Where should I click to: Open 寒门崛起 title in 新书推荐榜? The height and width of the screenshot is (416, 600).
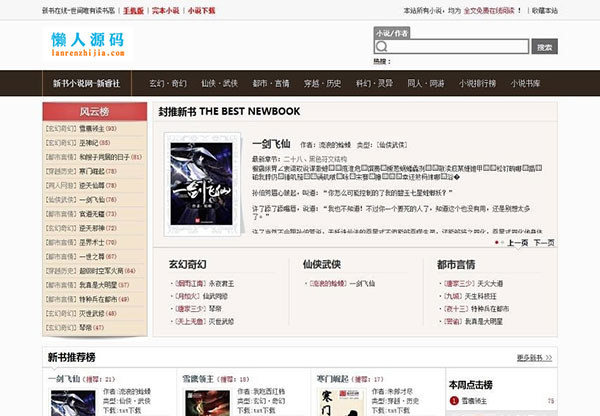332,379
